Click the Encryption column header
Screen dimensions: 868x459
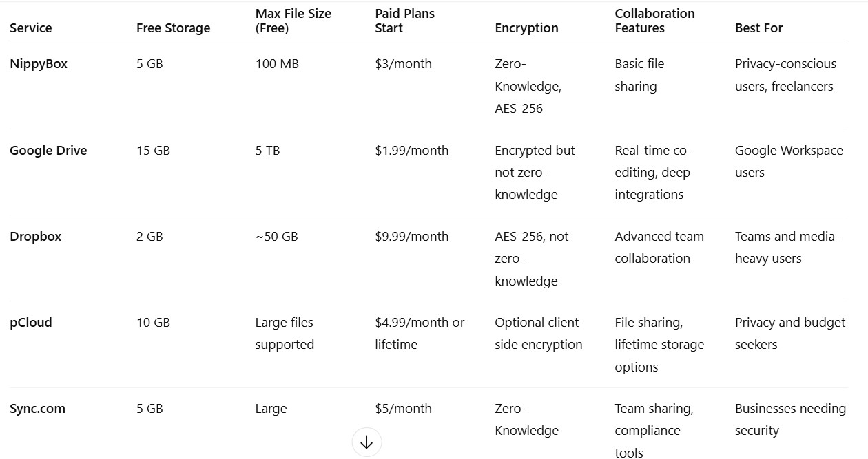coord(526,28)
